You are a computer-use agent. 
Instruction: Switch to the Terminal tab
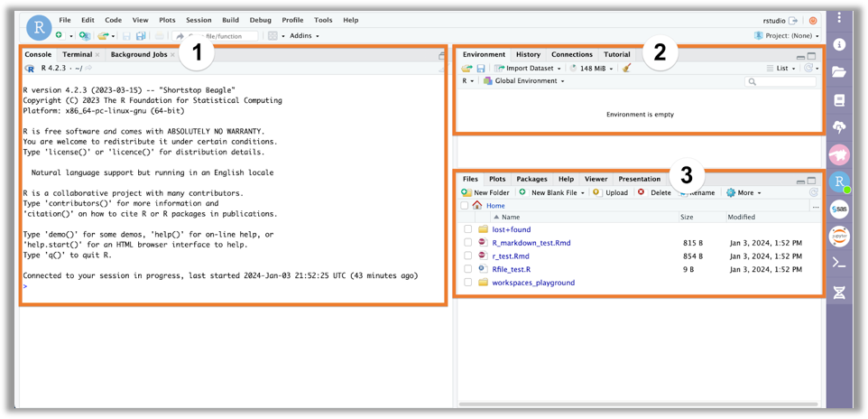point(77,54)
